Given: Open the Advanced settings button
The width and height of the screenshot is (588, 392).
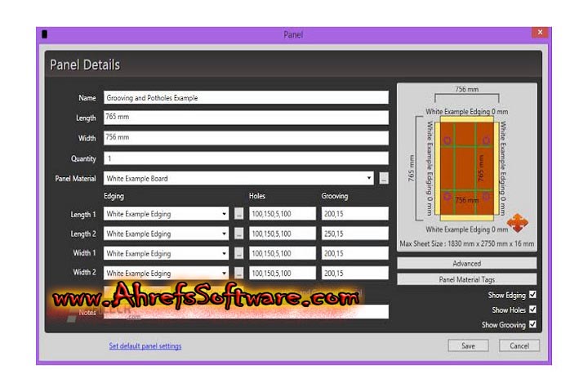Looking at the screenshot, I should (x=466, y=264).
